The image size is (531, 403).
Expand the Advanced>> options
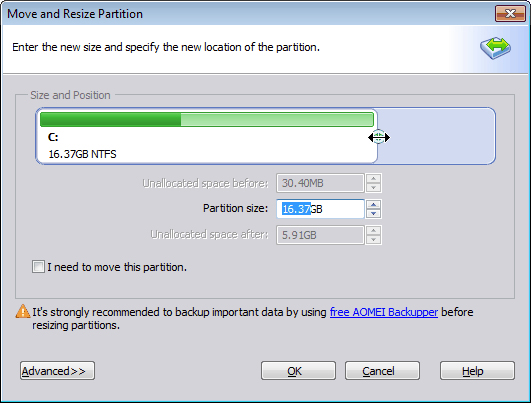click(57, 371)
